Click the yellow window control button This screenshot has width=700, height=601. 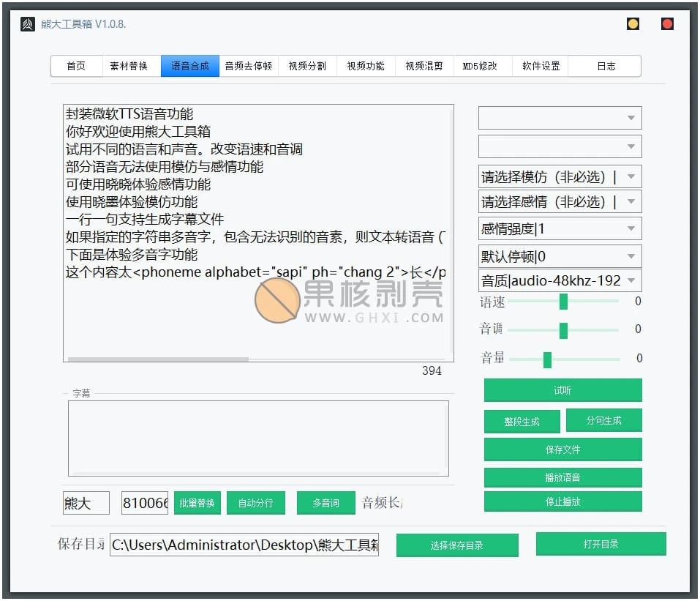[632, 23]
